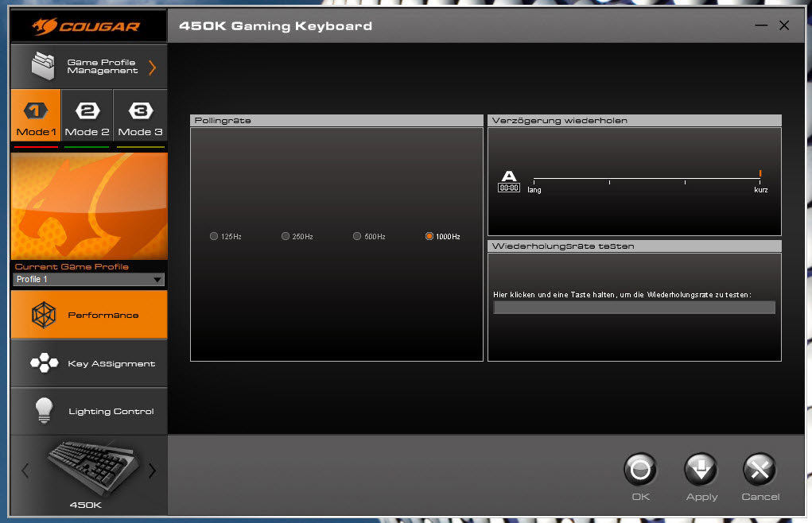The width and height of the screenshot is (812, 523).
Task: Click the Apply button
Action: tap(701, 470)
